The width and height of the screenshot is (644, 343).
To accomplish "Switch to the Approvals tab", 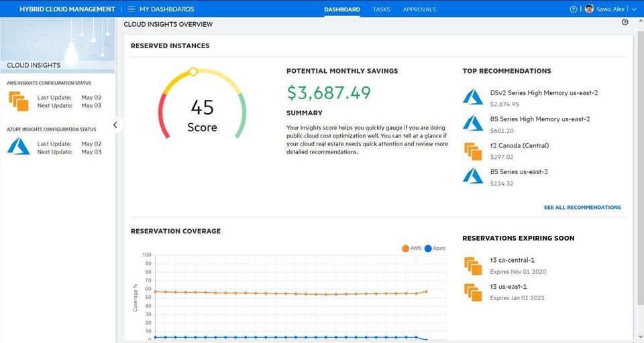I will (419, 9).
